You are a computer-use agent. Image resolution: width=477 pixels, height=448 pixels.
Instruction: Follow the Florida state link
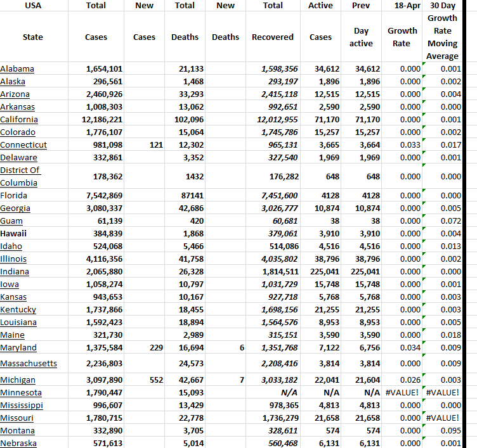click(14, 196)
